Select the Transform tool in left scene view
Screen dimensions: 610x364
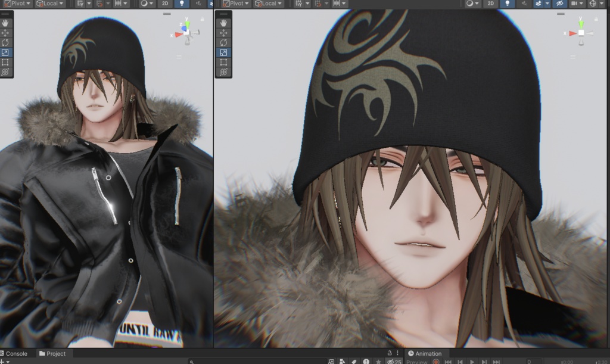coord(5,71)
